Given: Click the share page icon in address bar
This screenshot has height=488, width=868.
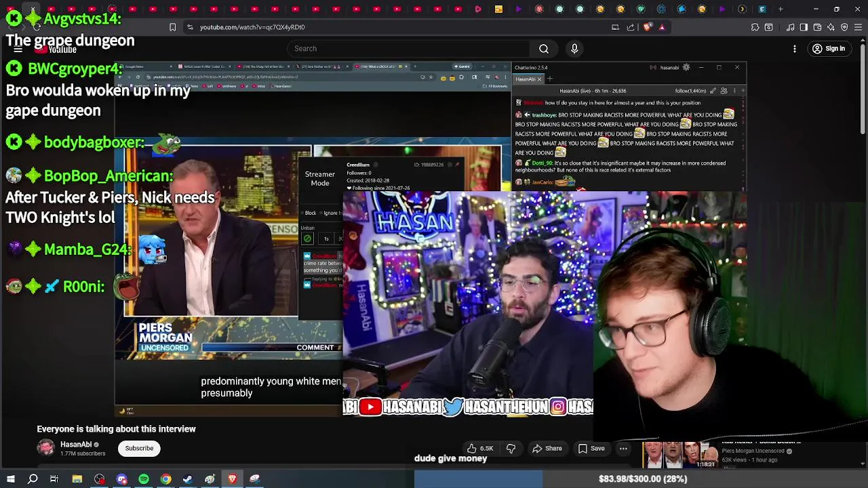Looking at the screenshot, I should [631, 27].
